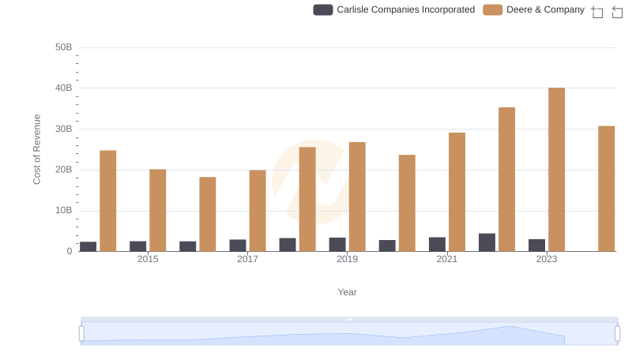Select the Deere & Company 2016 bar
Viewport: 632px width, 364px height.
pyautogui.click(x=208, y=214)
